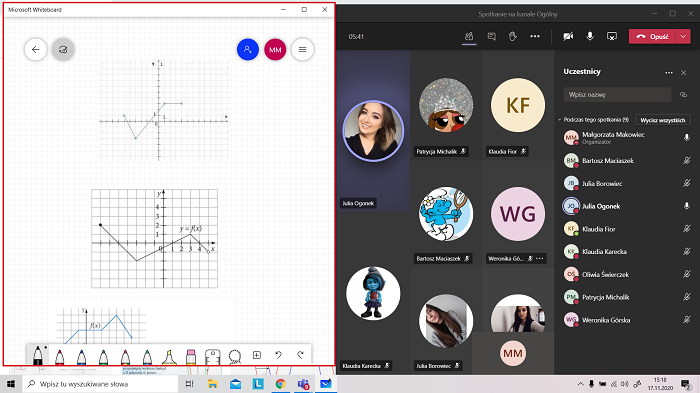
Task: Close the Uczestnicy participants panel
Action: coord(683,72)
